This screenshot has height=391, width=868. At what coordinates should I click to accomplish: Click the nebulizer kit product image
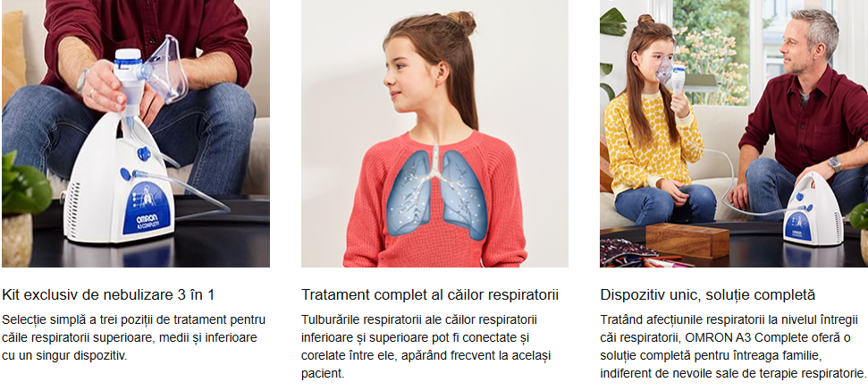tap(136, 133)
